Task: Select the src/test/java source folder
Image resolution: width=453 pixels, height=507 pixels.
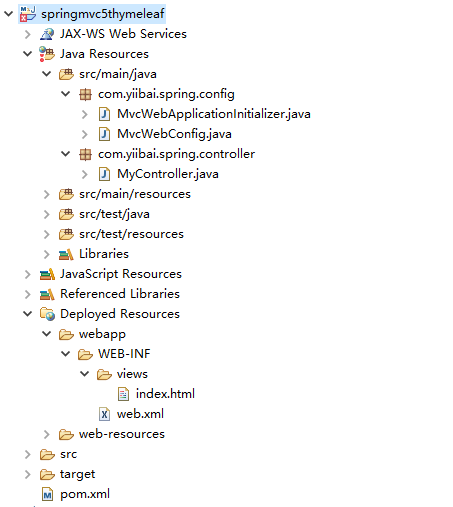Action: (114, 214)
